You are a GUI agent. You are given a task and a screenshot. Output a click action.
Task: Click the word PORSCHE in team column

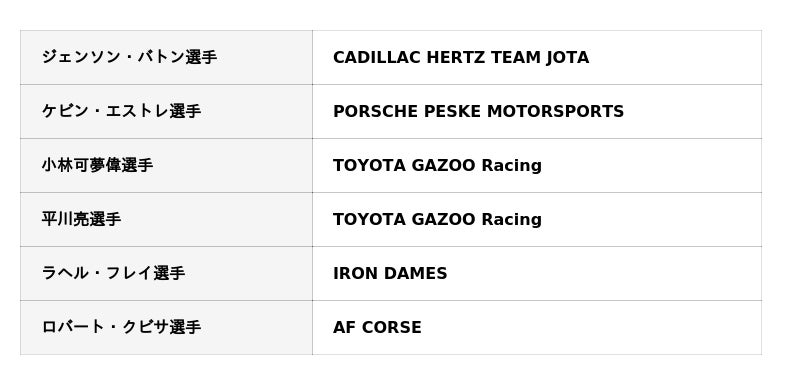click(376, 111)
